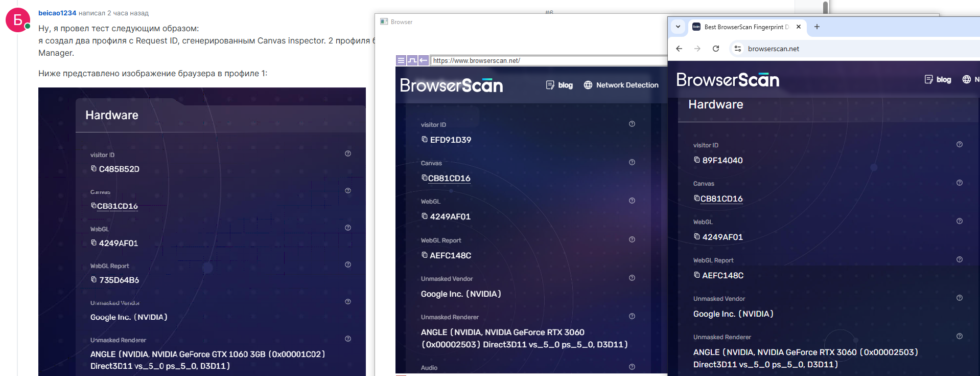Close the Best BrowserScan Fingerprint tab
Image resolution: width=980 pixels, height=376 pixels.
tap(799, 27)
